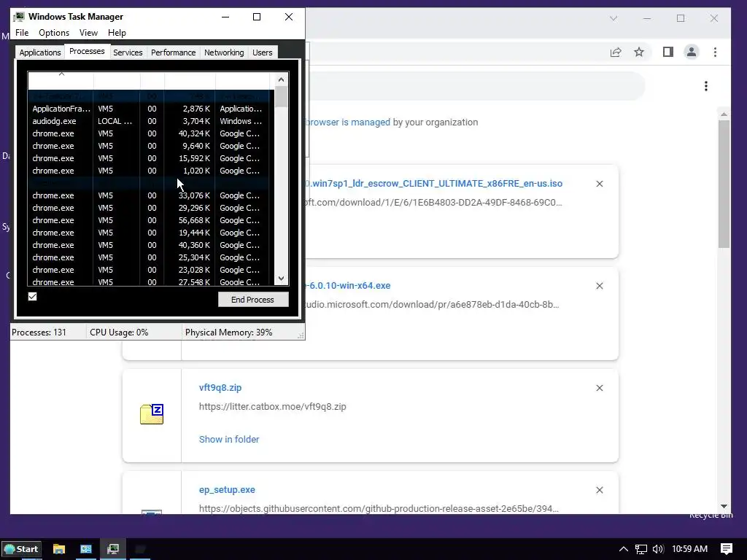747x560 pixels.
Task: Remove the ep_setup.exe download from list
Action: (600, 490)
